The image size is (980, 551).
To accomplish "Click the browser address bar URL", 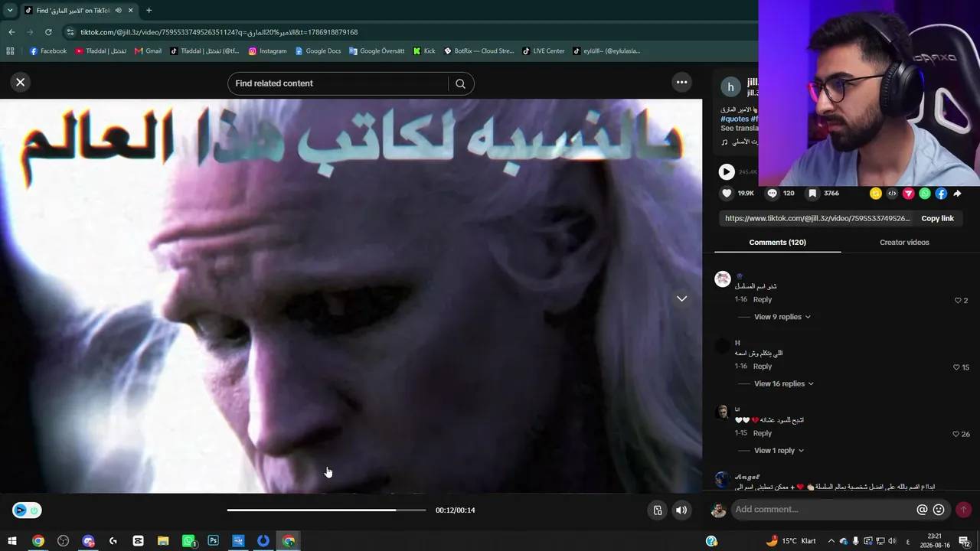I will (x=219, y=32).
